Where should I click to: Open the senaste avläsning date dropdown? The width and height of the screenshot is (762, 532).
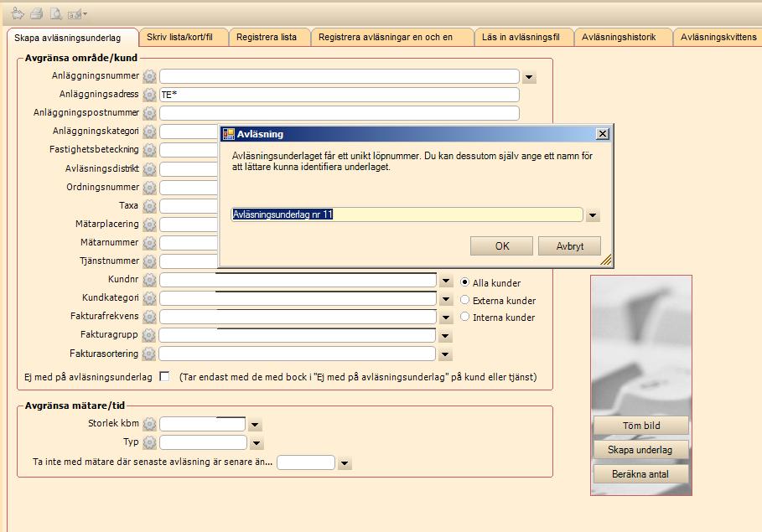pos(345,463)
